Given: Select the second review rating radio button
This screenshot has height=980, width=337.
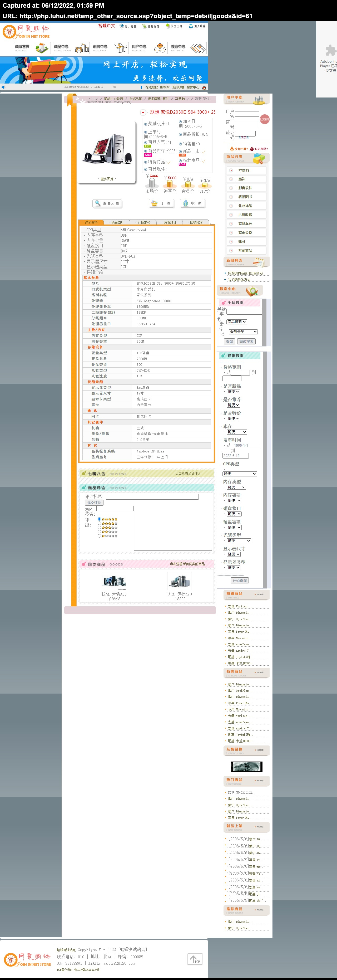Looking at the screenshot, I should pos(100,523).
